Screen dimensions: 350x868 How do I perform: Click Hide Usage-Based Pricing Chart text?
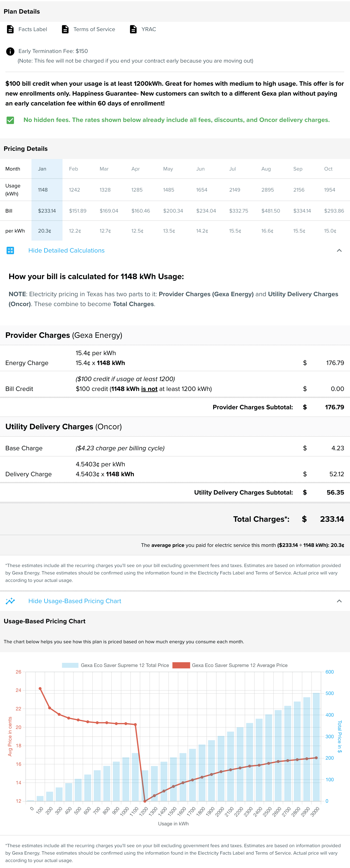coord(75,601)
